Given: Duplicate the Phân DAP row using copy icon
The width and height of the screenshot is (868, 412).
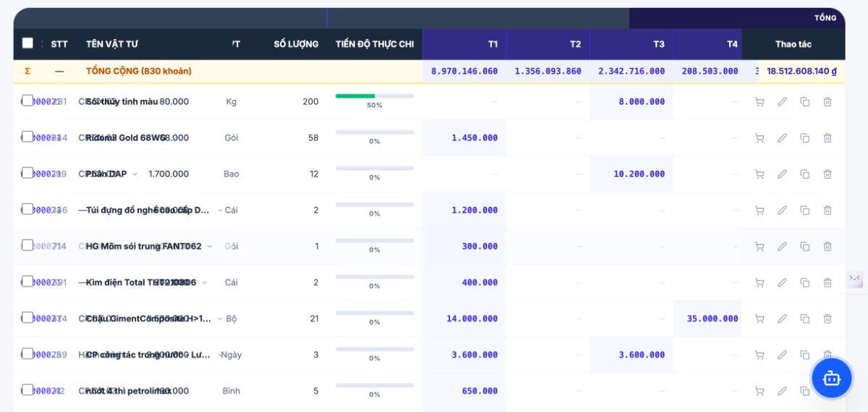Looking at the screenshot, I should (x=805, y=175).
